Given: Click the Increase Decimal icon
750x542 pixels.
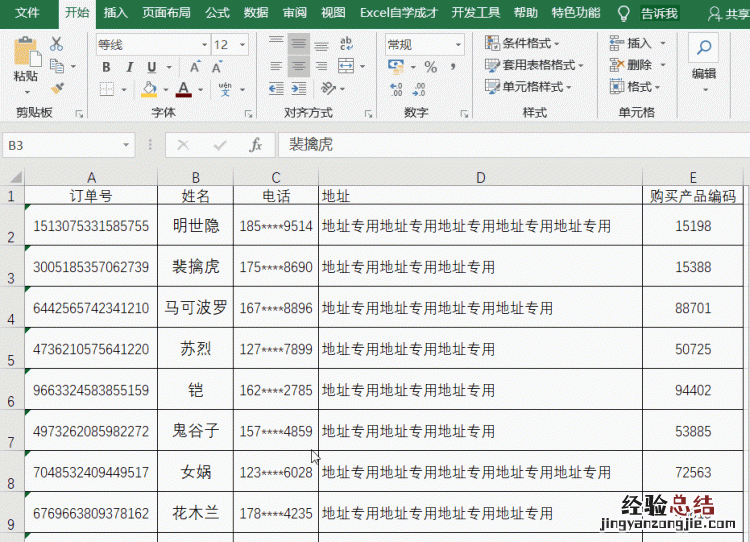Looking at the screenshot, I should 398,89.
